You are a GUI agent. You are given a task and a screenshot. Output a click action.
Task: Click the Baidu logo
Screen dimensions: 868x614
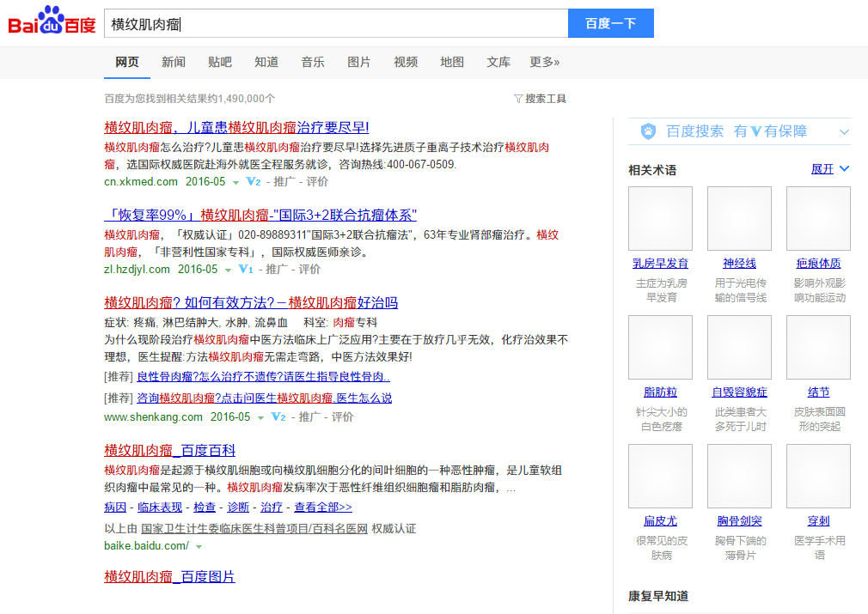[52, 21]
